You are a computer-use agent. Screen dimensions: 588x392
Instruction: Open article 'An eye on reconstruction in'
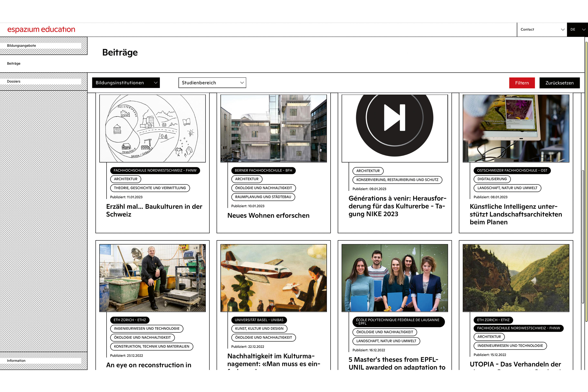[x=149, y=365]
